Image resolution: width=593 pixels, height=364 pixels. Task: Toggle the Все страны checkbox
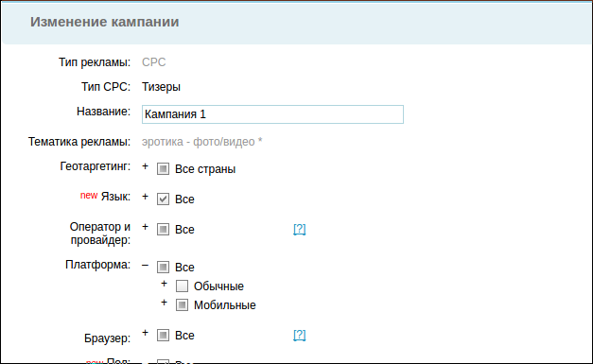coord(163,169)
